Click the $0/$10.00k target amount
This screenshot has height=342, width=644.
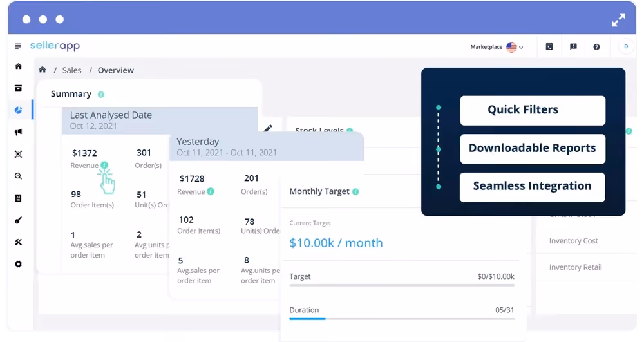point(496,276)
